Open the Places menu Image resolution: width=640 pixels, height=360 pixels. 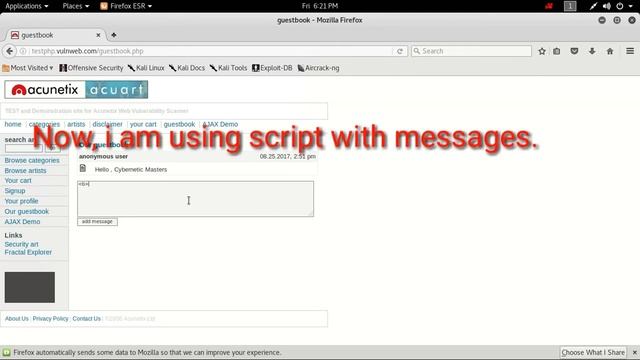76,6
